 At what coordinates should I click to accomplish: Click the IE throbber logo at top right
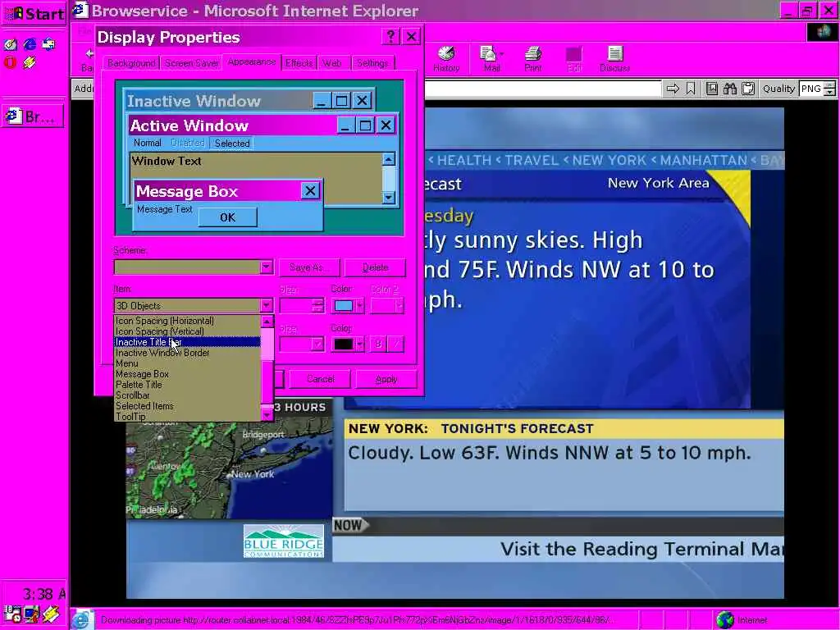tap(822, 32)
